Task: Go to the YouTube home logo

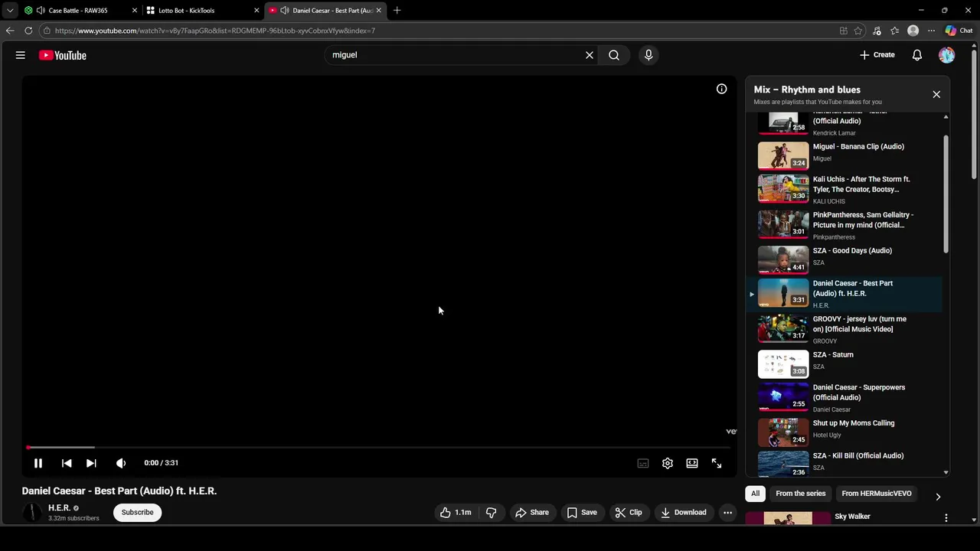Action: (63, 55)
